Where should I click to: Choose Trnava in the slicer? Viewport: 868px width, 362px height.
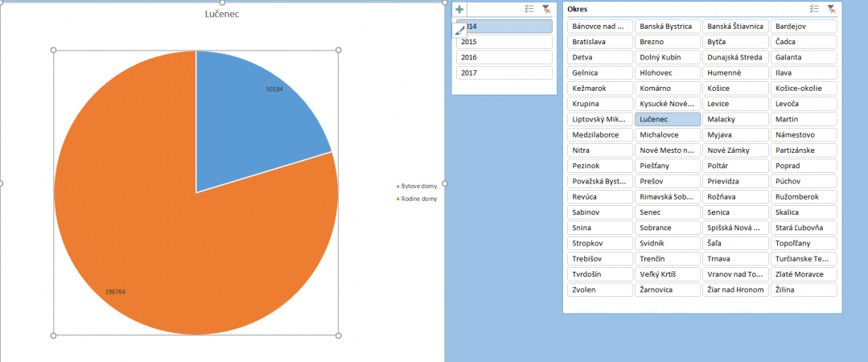click(735, 258)
